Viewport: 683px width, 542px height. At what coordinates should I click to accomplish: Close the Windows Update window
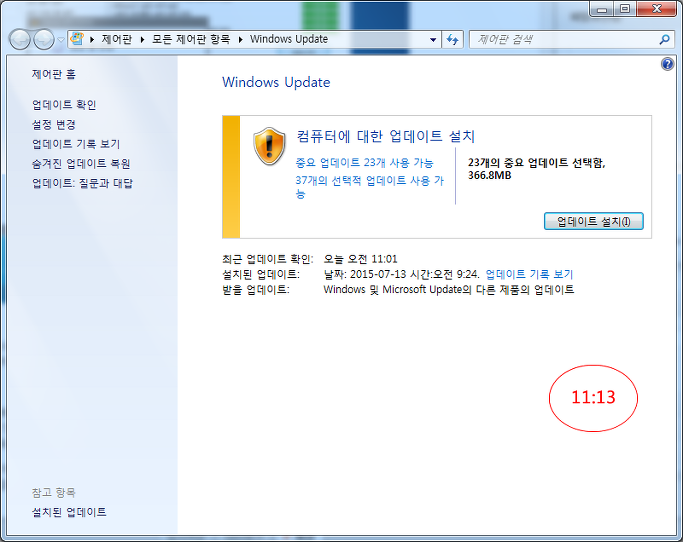[656, 9]
